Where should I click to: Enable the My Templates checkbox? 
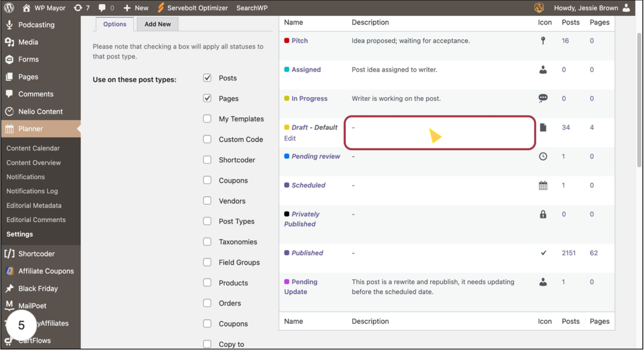[207, 119]
